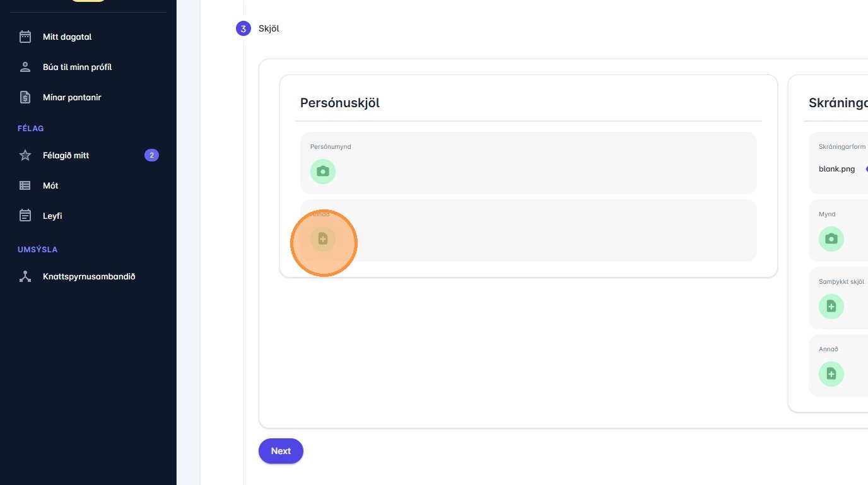Viewport: 868px width, 485px height.
Task: Click the Persónumynd camera upload icon
Action: click(323, 172)
